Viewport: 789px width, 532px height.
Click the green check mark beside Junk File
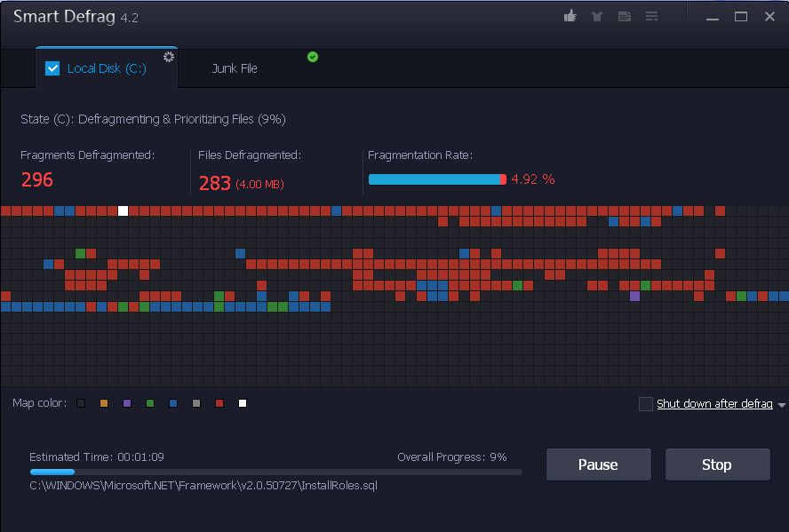point(313,57)
